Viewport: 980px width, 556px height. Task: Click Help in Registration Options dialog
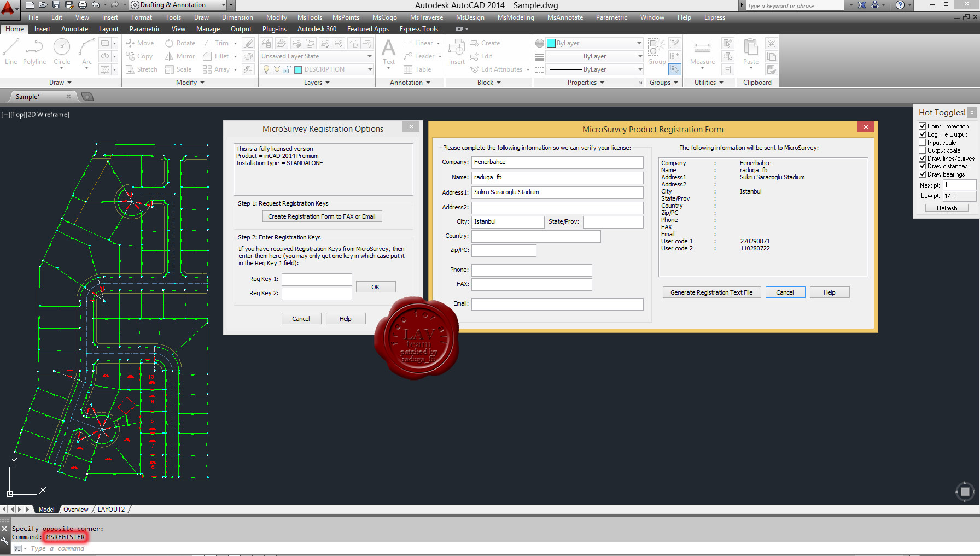346,319
